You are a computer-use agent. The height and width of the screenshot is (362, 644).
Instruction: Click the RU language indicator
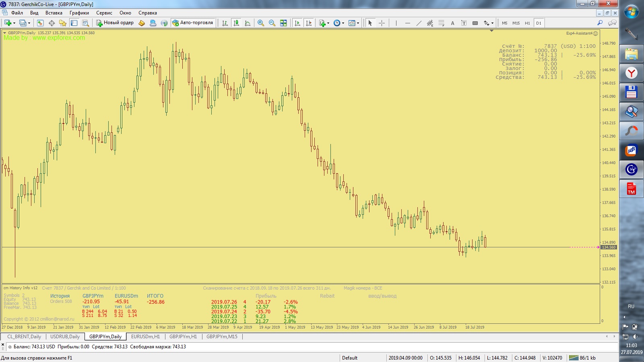631,306
